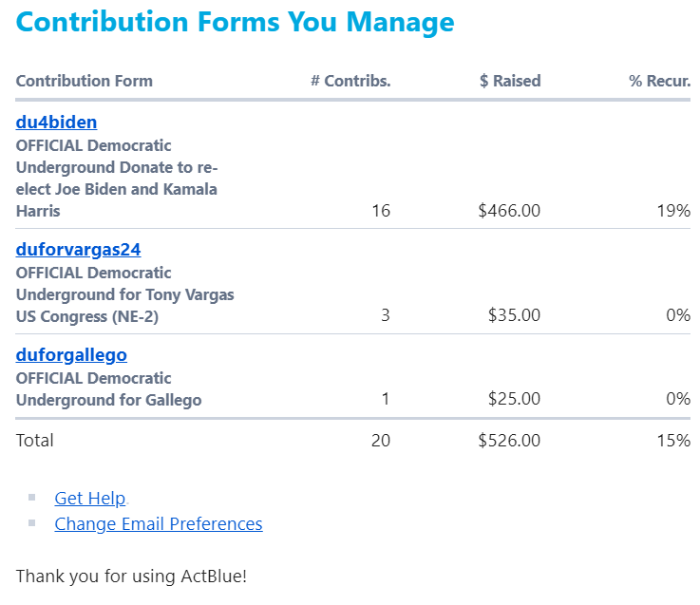The width and height of the screenshot is (700, 605).
Task: Click the Get Help link
Action: pyautogui.click(x=90, y=498)
